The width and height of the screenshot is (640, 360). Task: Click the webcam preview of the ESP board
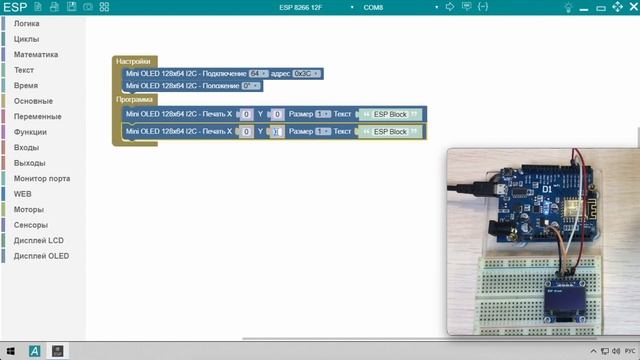point(543,242)
